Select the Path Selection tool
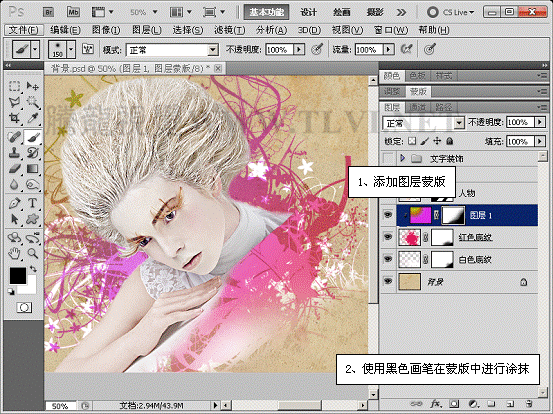Viewport: 553px width, 414px height. click(x=14, y=219)
